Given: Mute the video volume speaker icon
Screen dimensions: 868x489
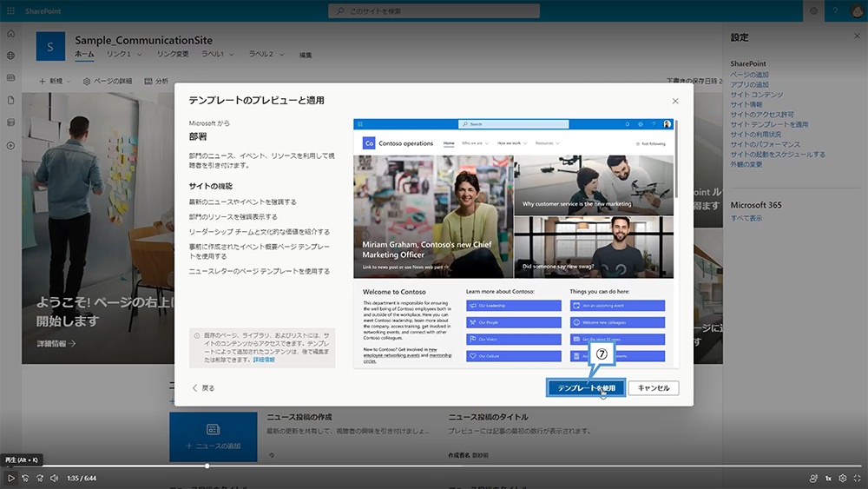Looking at the screenshot, I should (54, 478).
